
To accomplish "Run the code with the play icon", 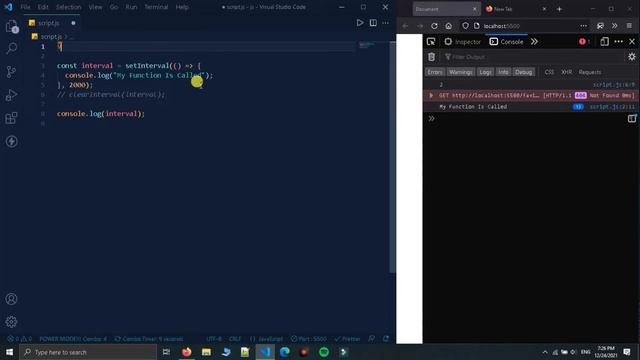I will pos(360,23).
